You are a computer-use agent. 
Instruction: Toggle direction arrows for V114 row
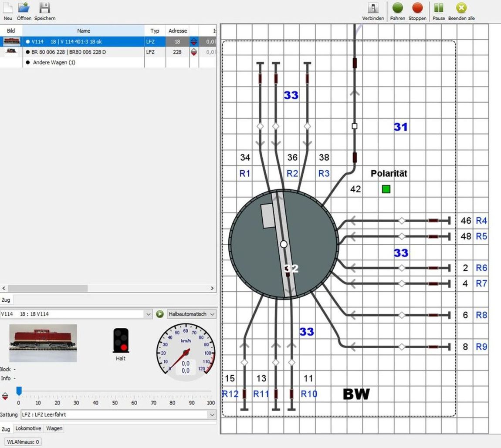click(194, 42)
